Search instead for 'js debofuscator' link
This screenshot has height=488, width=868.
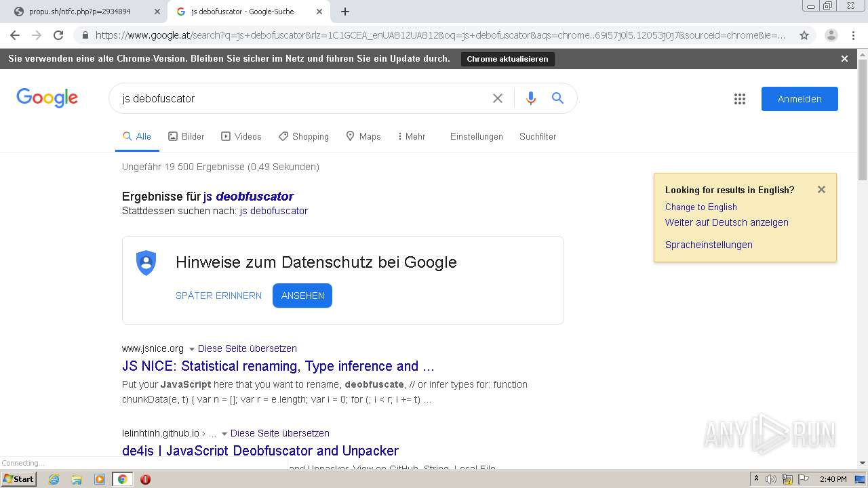[274, 211]
